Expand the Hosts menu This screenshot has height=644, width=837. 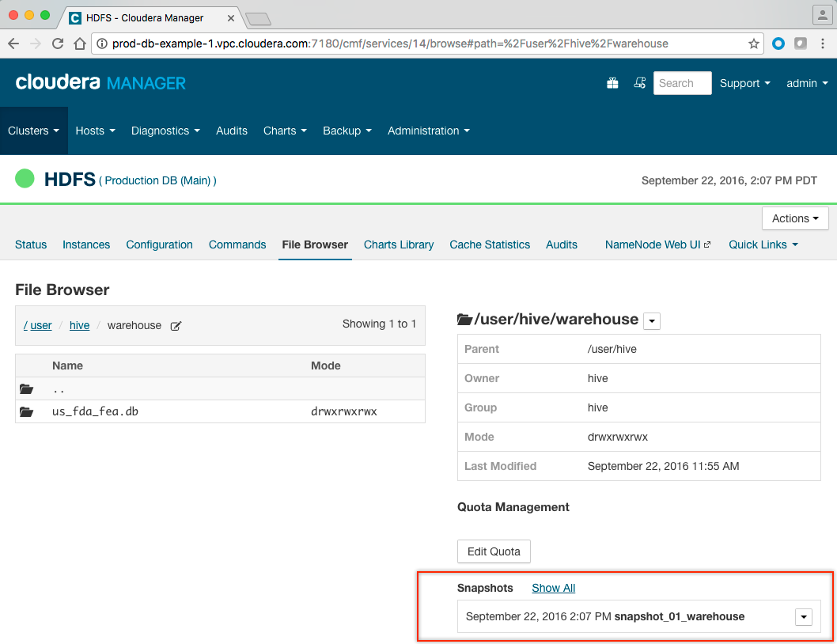click(x=96, y=131)
